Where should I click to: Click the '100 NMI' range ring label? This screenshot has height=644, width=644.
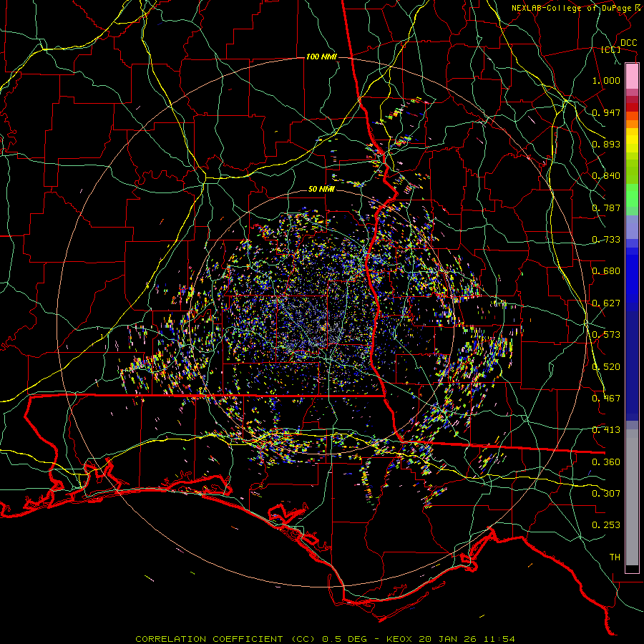click(x=321, y=57)
